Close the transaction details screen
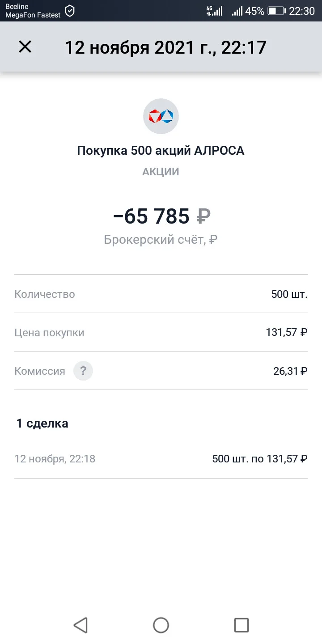Viewport: 322px width, 644px height. (25, 47)
